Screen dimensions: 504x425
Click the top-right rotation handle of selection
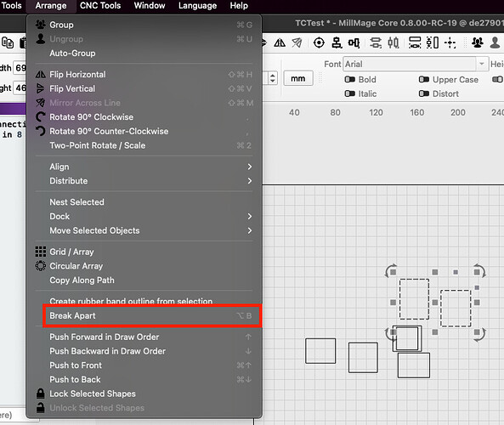tap(479, 270)
